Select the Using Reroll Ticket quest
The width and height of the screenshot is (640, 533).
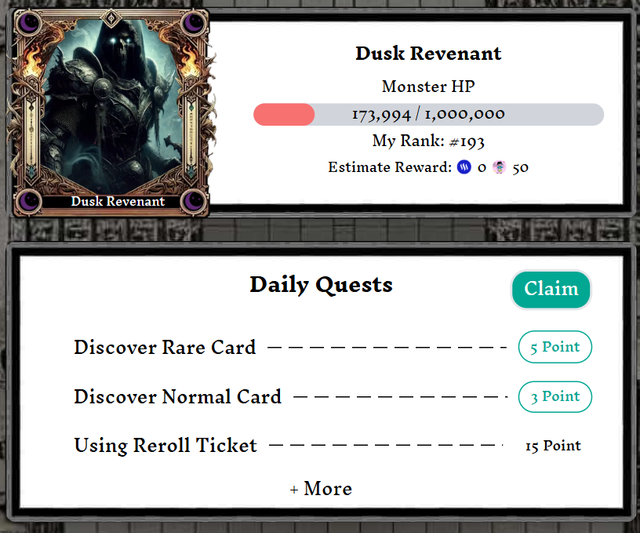tap(165, 446)
